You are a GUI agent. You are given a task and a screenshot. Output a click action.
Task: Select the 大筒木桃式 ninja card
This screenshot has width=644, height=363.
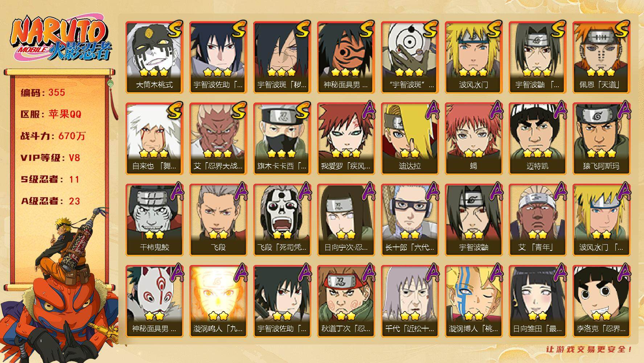[x=155, y=57]
